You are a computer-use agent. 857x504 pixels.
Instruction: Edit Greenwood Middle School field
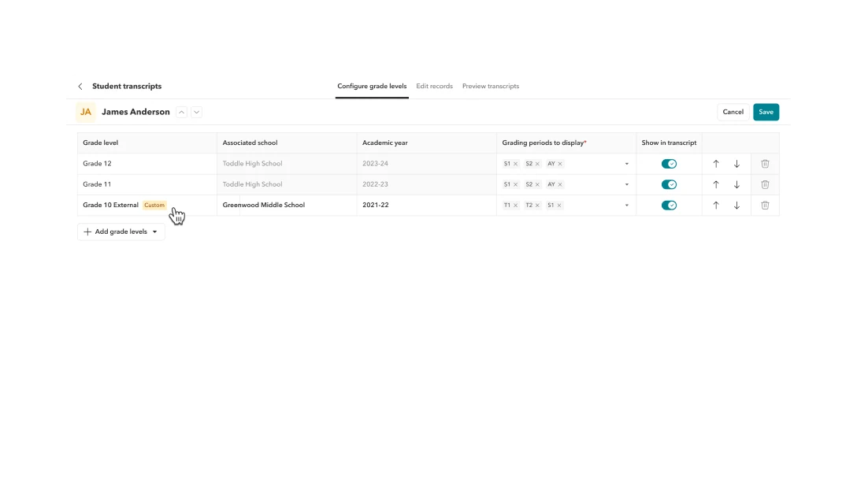(x=287, y=205)
